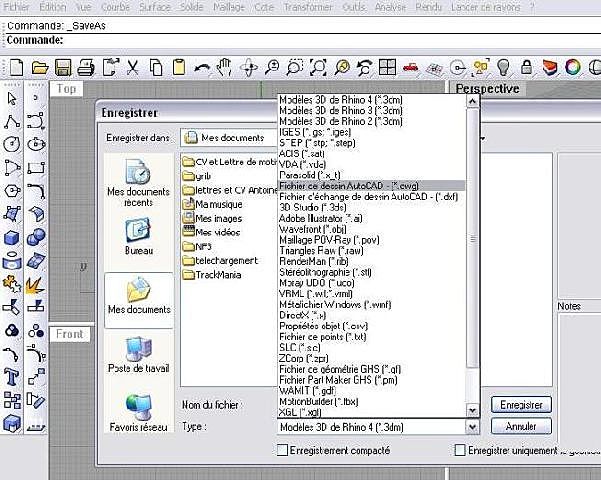Click the red car icon
This screenshot has width=601, height=480.
(411, 67)
